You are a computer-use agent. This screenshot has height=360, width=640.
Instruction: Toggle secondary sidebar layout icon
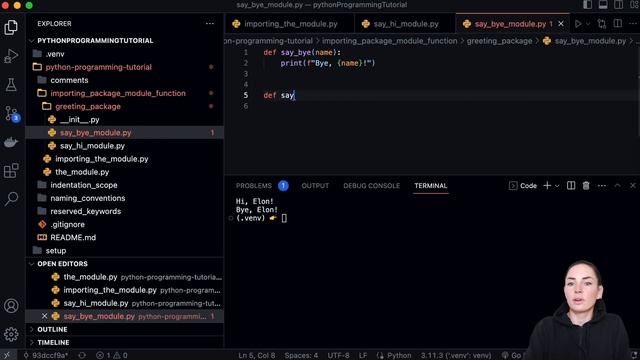[x=618, y=4]
